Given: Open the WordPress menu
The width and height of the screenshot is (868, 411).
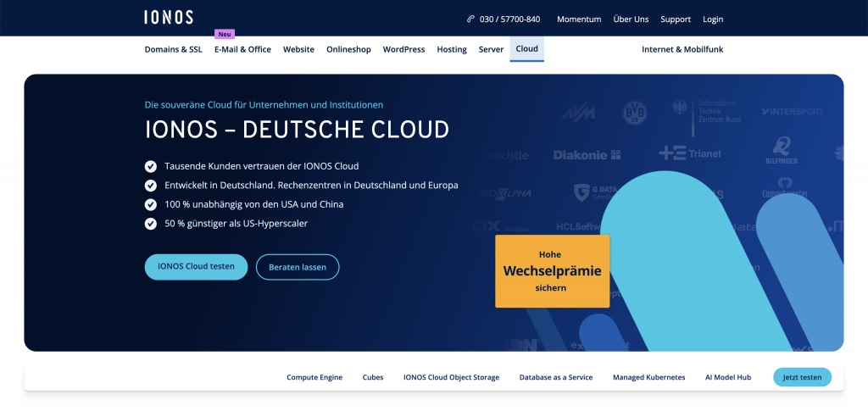Looking at the screenshot, I should (x=403, y=49).
